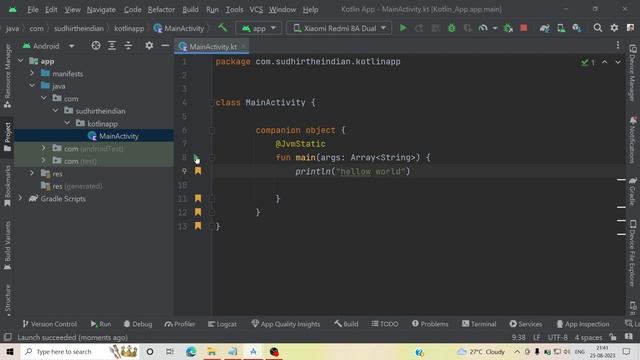Open IDE settings gear in top toolbar
The height and width of the screenshot is (360, 640).
coord(614,28)
